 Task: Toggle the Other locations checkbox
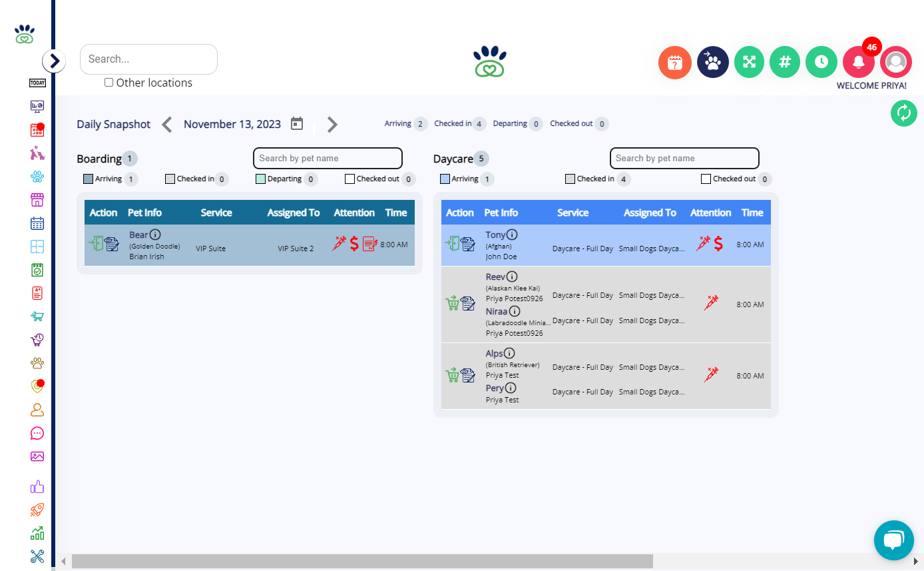(x=109, y=83)
